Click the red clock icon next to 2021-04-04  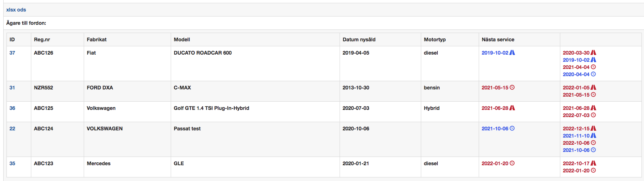[593, 67]
